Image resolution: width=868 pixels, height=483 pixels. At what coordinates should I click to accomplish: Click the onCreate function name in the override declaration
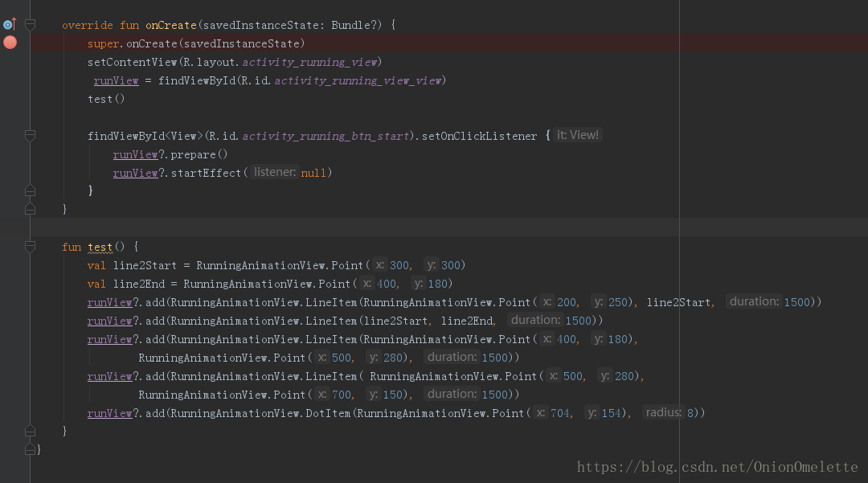point(170,25)
